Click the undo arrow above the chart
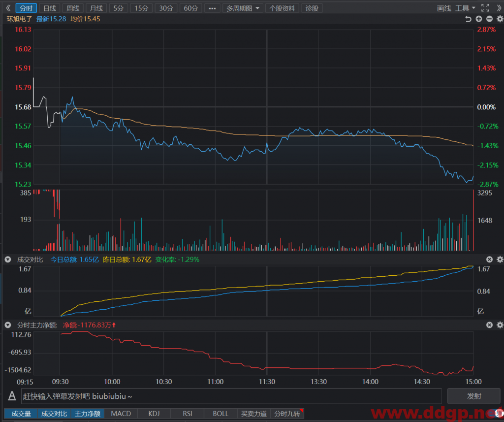The width and height of the screenshot is (504, 422). (469, 19)
